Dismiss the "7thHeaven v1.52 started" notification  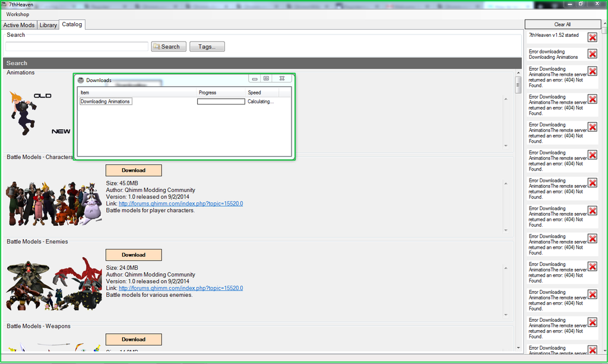pyautogui.click(x=592, y=37)
